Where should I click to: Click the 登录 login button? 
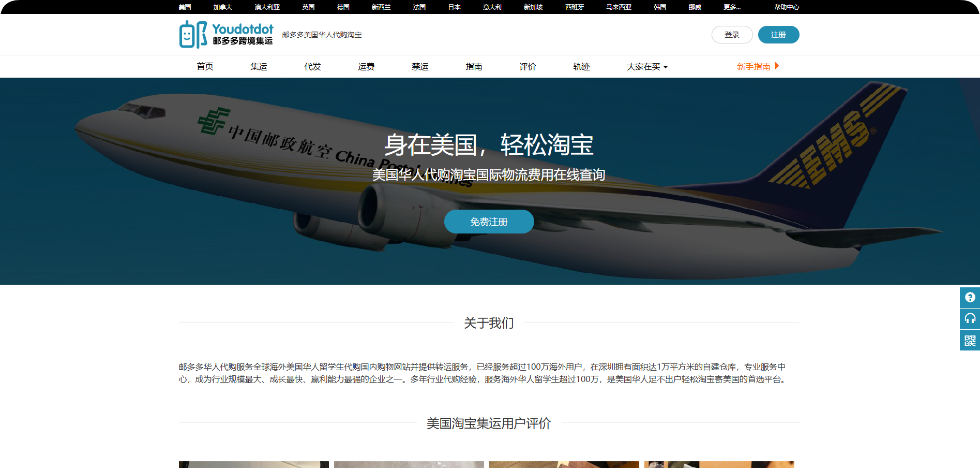[732, 35]
